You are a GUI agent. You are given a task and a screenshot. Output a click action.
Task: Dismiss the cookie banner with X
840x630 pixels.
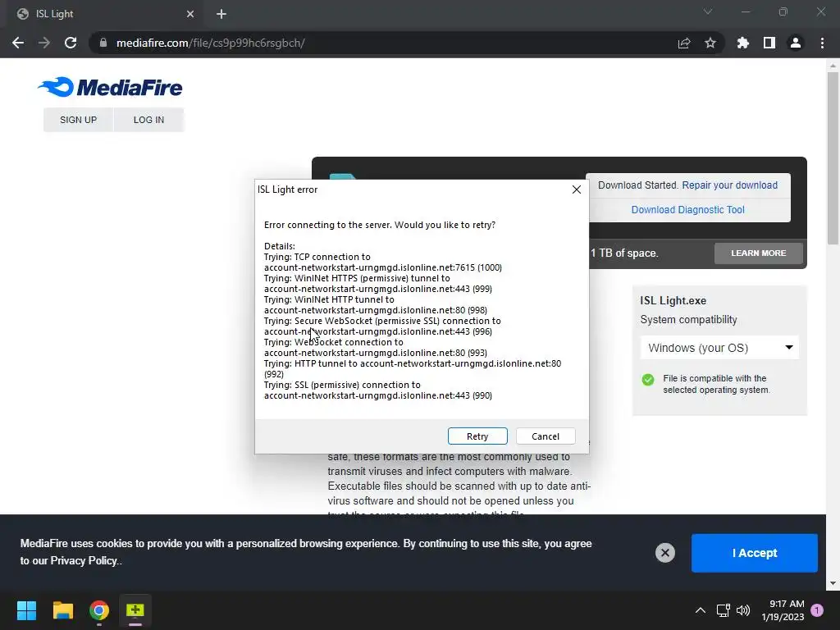(664, 553)
